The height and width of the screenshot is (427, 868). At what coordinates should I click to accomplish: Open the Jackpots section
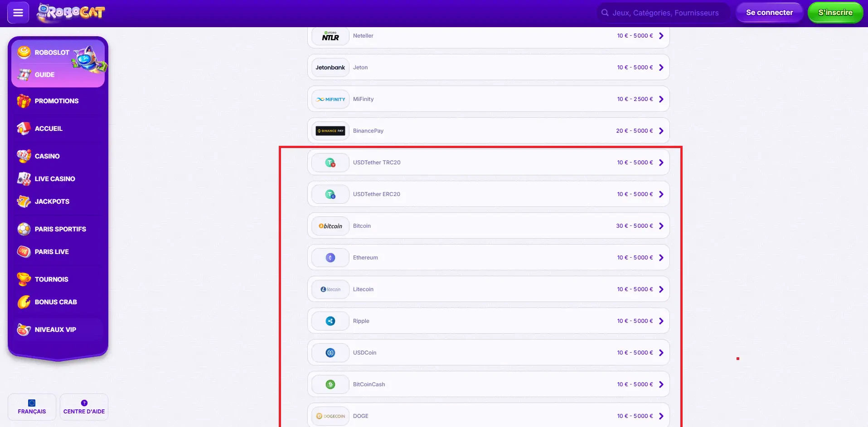pyautogui.click(x=52, y=202)
